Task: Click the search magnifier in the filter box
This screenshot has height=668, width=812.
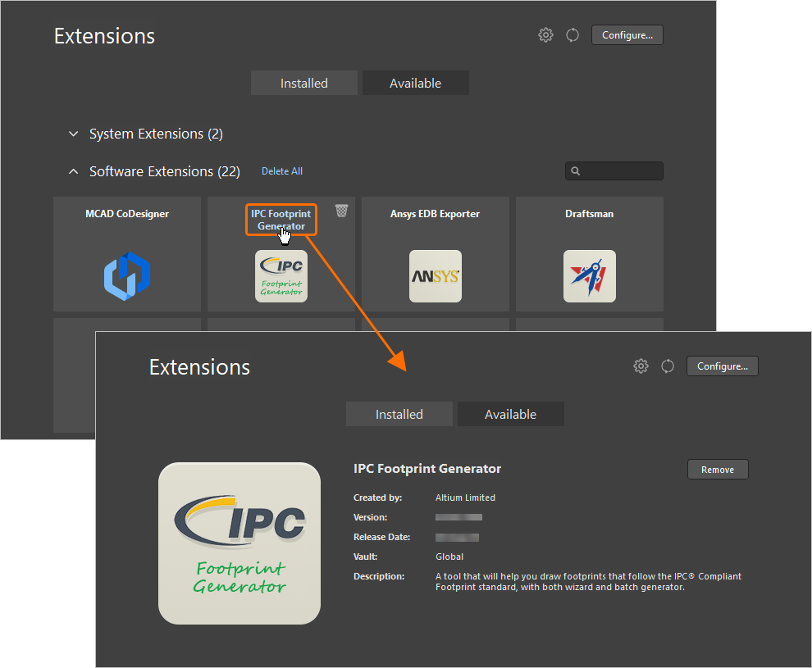Action: tap(574, 170)
